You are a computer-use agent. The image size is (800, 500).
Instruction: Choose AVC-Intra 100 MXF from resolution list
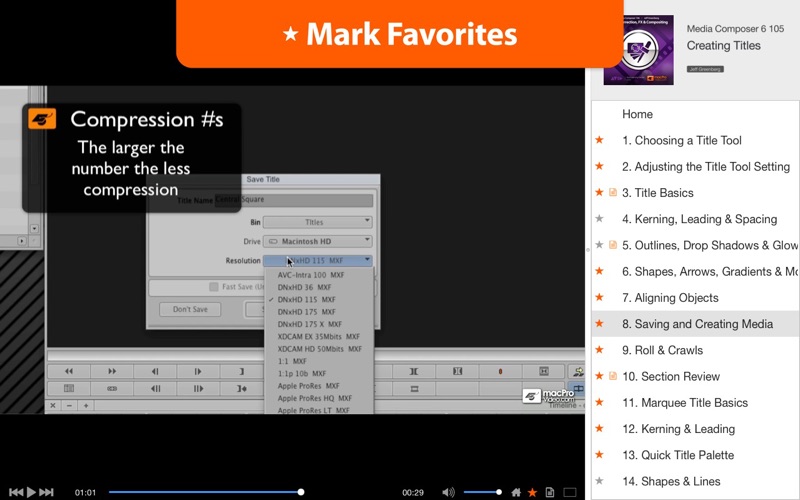(x=319, y=274)
